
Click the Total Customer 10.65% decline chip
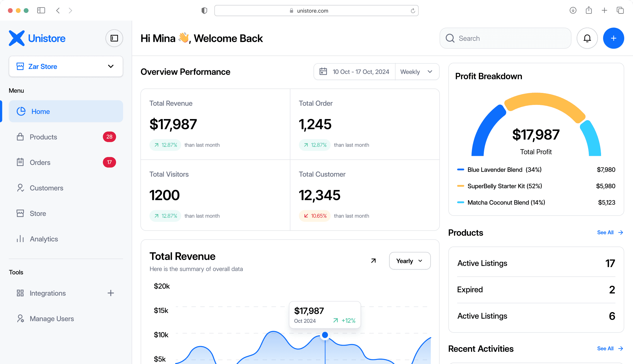tap(315, 216)
